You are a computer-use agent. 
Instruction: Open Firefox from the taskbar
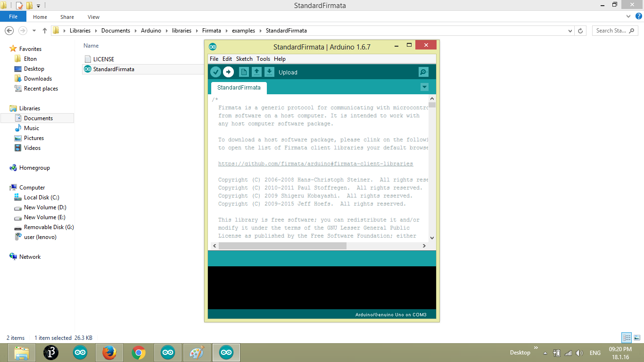click(109, 353)
